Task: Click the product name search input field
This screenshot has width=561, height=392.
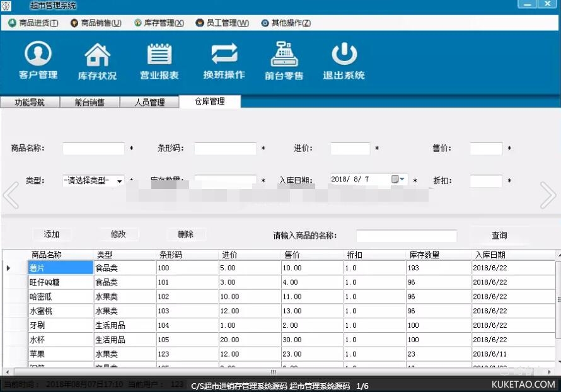Action: click(406, 236)
